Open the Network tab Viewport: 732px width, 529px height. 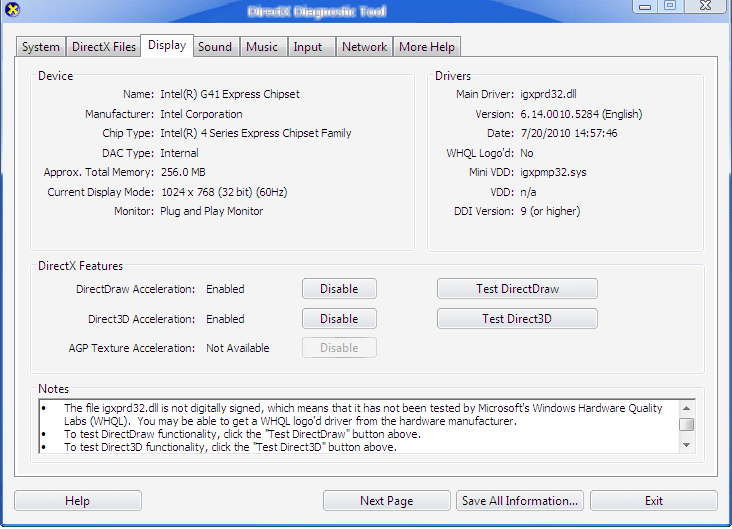[x=364, y=47]
